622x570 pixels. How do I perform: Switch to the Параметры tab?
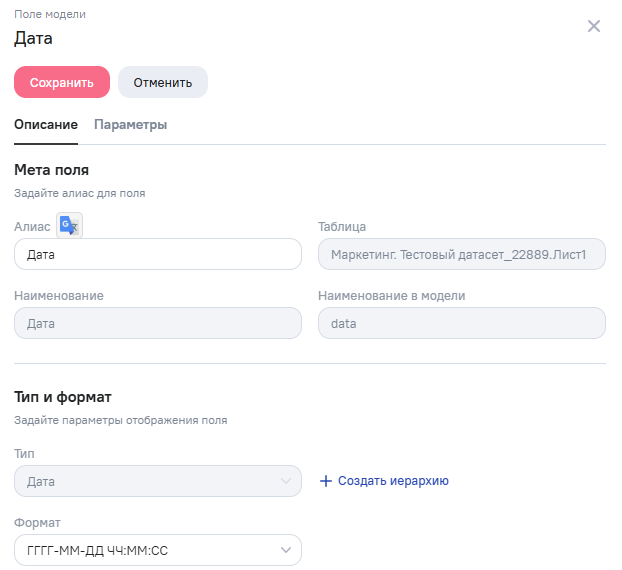coord(130,125)
